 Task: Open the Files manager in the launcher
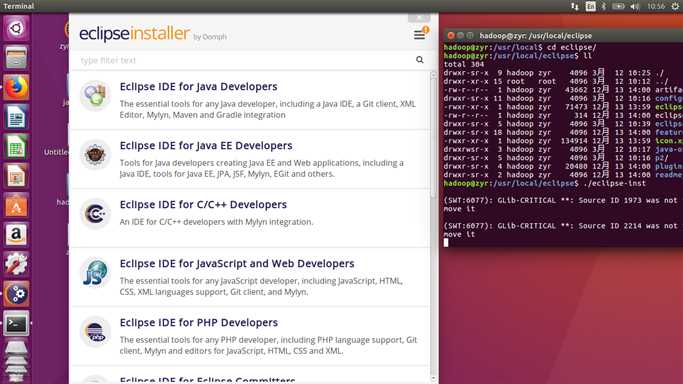tap(16, 57)
